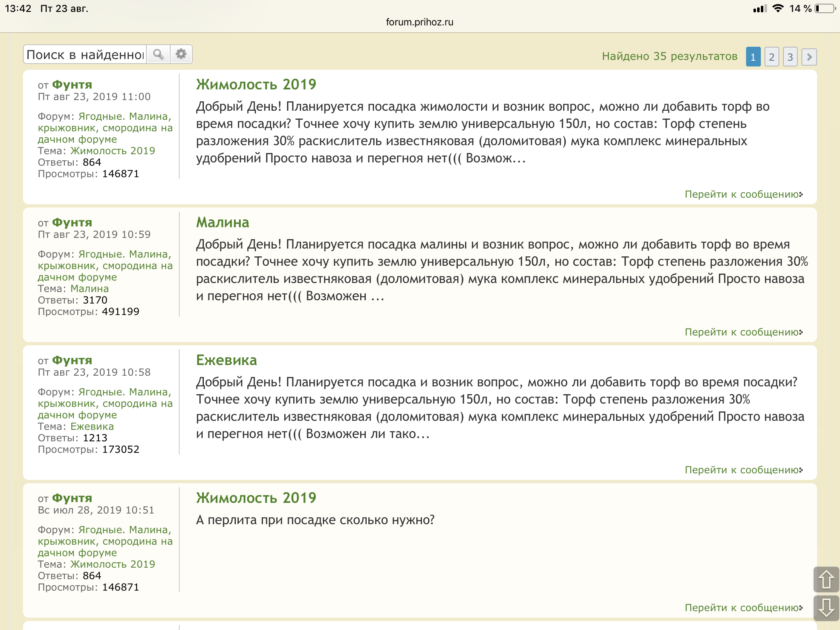Tap the forum.prihoz.ru address bar
Image resolution: width=840 pixels, height=630 pixels.
tap(420, 22)
